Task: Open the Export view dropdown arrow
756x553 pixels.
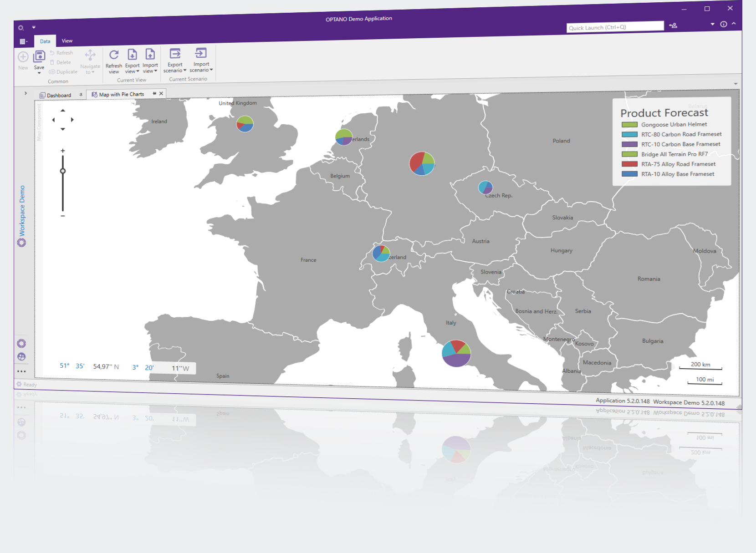Action: tap(138, 71)
